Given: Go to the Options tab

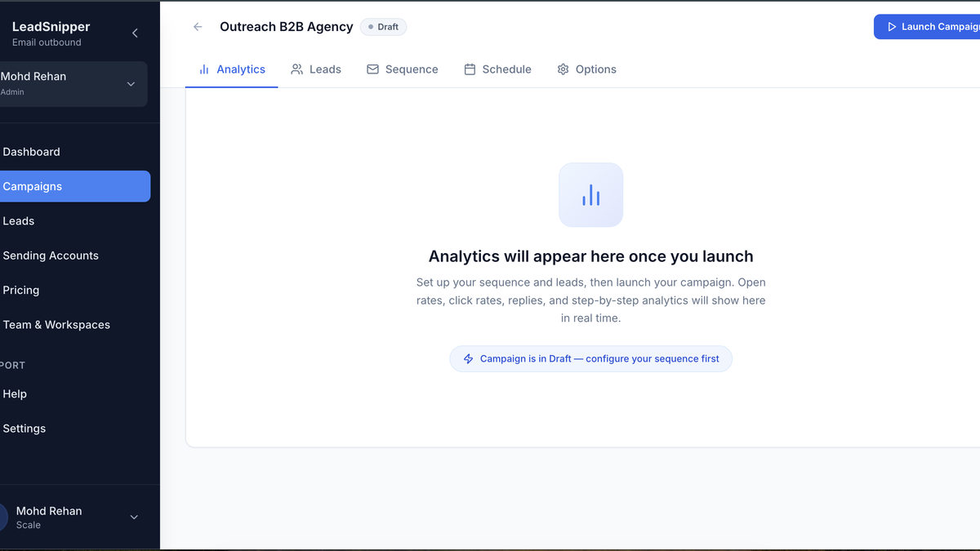Looking at the screenshot, I should click(587, 69).
